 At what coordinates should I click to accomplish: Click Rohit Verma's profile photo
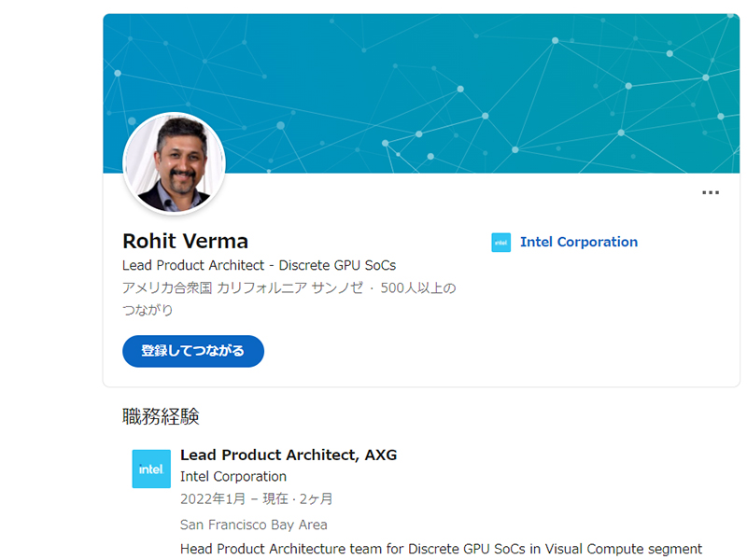coord(175,164)
